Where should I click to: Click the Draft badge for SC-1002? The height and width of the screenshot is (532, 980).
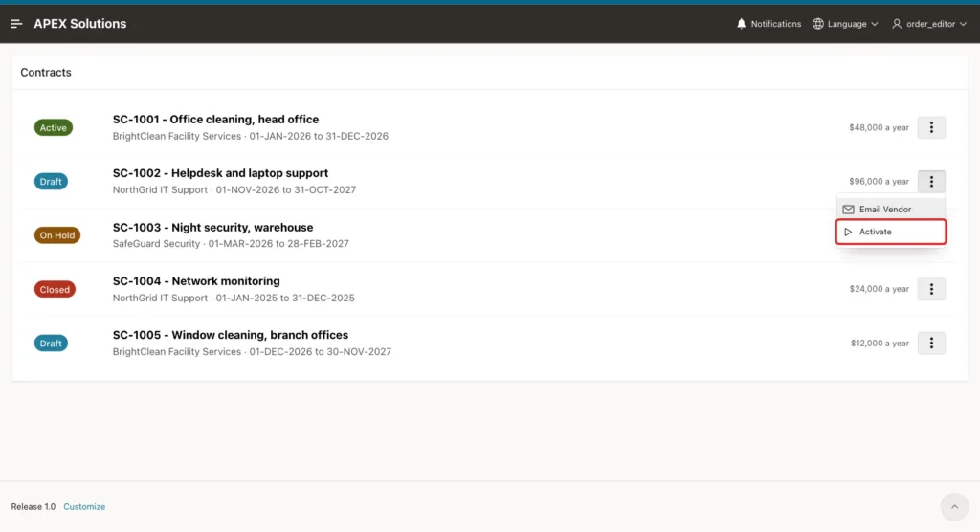tap(51, 181)
